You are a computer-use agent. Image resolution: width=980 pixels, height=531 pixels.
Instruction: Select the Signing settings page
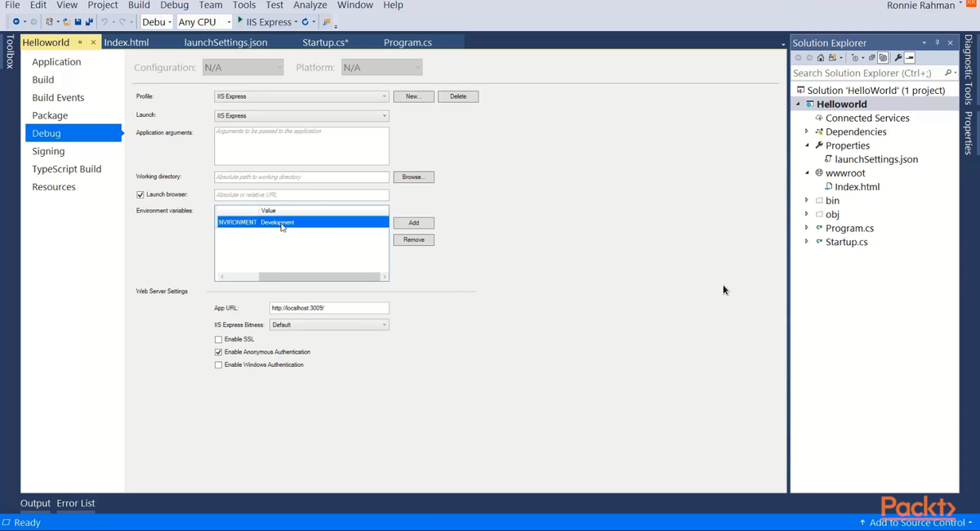(x=48, y=151)
